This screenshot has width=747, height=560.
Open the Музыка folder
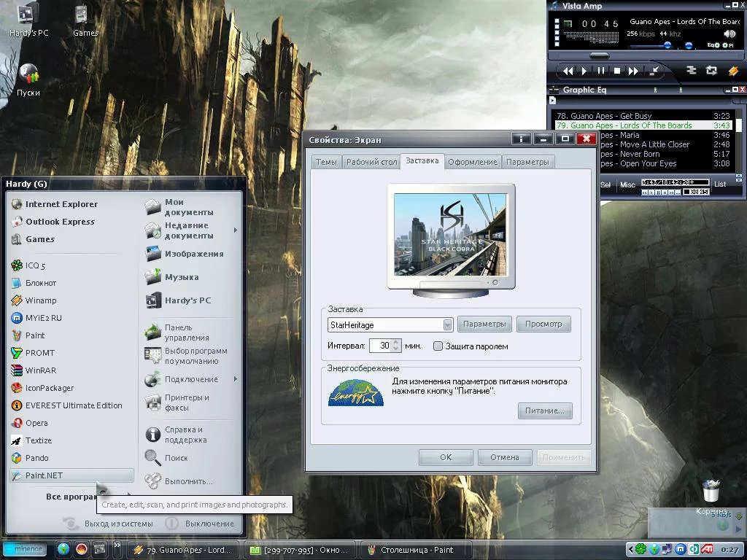click(172, 277)
